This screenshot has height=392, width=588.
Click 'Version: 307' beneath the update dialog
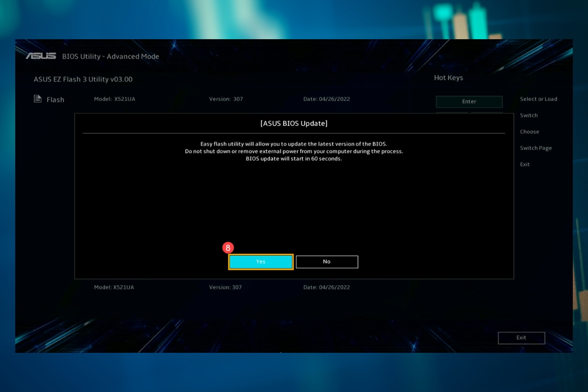coord(225,287)
